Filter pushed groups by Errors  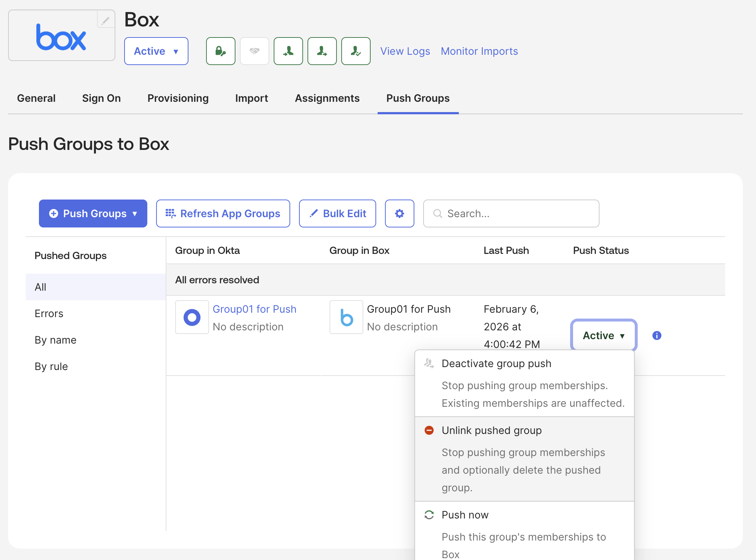click(x=96, y=313)
